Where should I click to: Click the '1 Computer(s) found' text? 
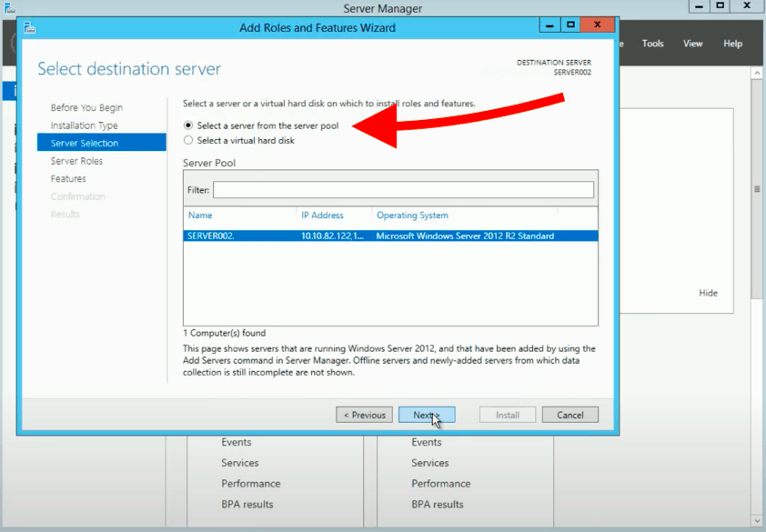[x=224, y=333]
